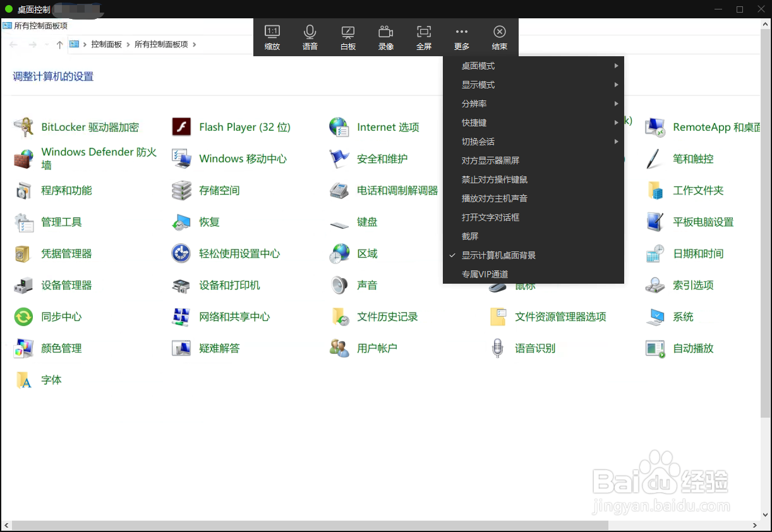
Task: Click the 自动播放 icon
Action: (x=655, y=348)
